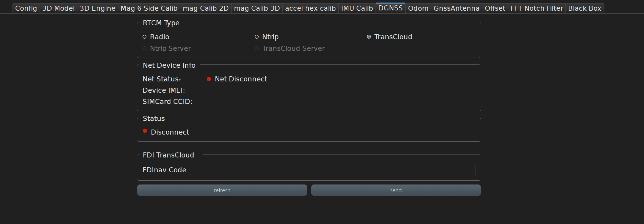This screenshot has width=644, height=224.
Task: Open the Odom tab
Action: 418,8
